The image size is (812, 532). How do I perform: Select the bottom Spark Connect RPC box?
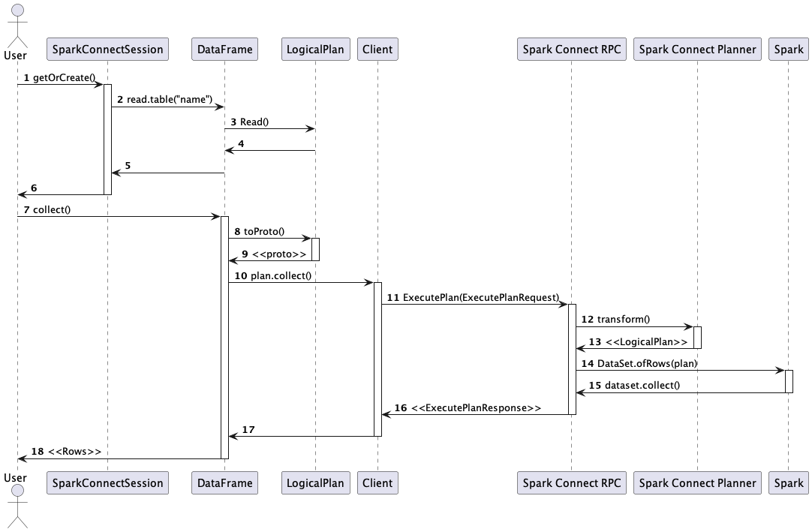pos(572,482)
